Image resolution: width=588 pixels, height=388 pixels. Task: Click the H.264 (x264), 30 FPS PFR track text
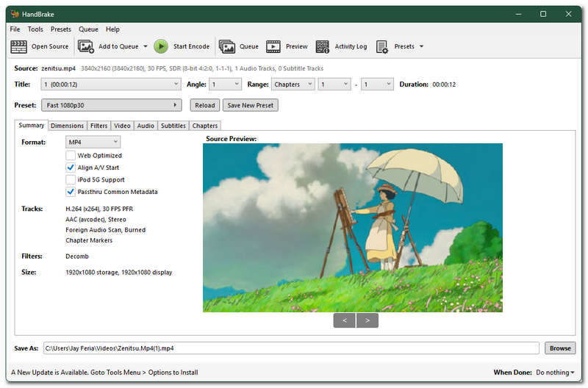point(99,209)
